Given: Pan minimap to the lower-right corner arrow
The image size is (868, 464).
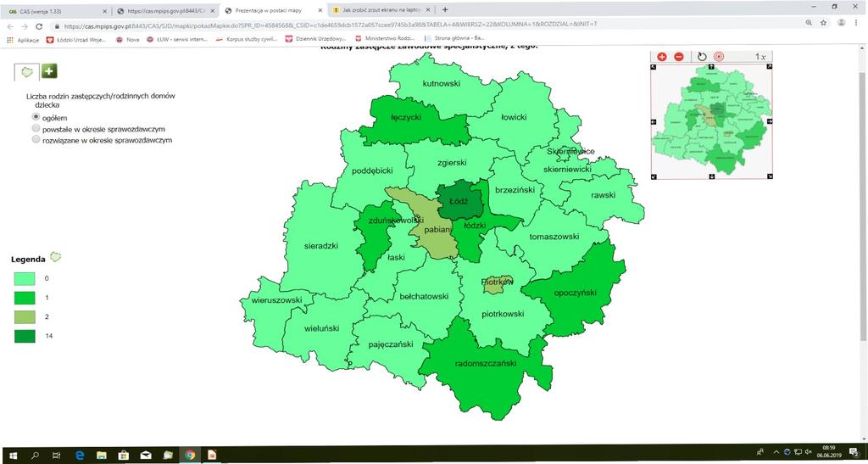Looking at the screenshot, I should pos(770,176).
